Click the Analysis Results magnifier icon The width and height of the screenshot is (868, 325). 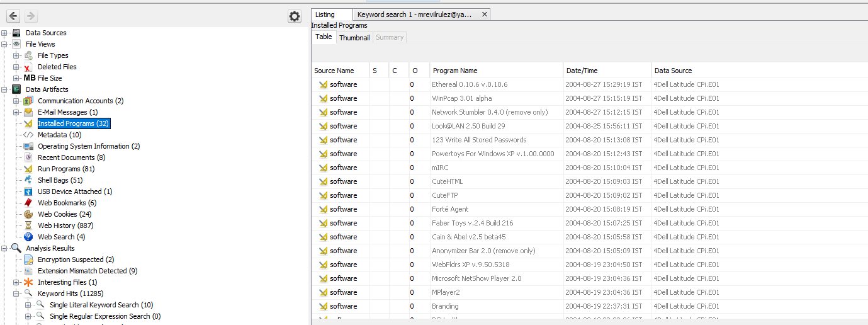pos(16,248)
